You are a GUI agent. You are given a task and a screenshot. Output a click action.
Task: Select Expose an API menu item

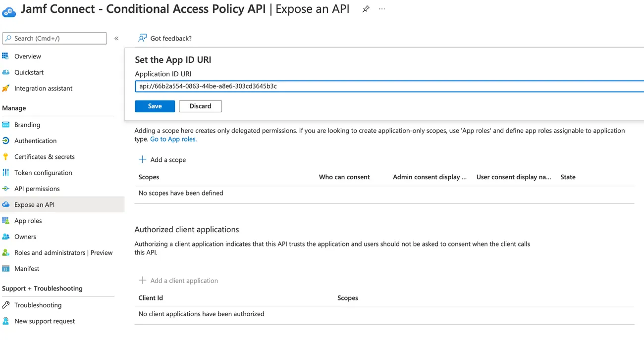62,204
